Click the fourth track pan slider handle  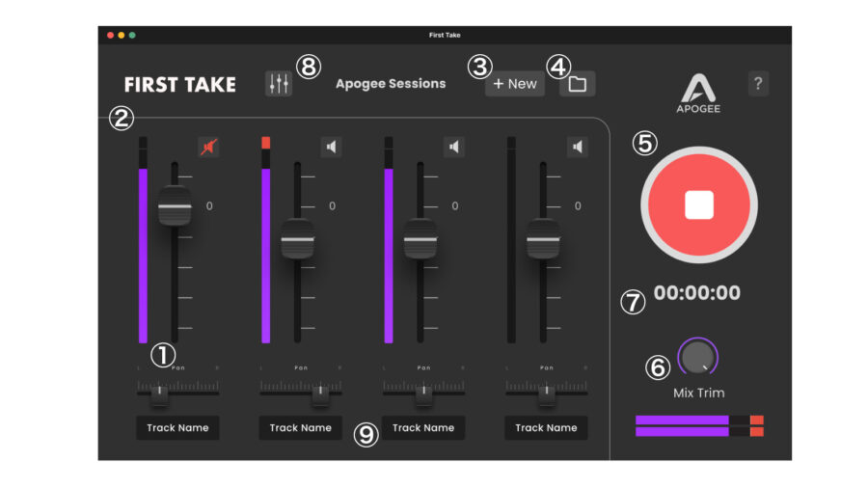point(547,395)
